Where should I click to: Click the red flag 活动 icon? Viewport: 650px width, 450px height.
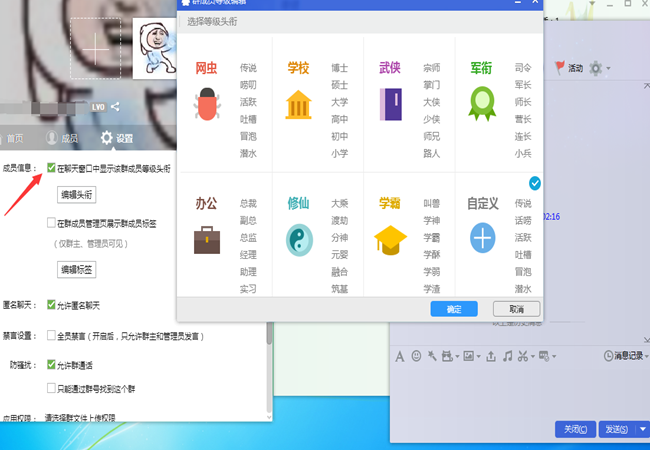pyautogui.click(x=560, y=68)
